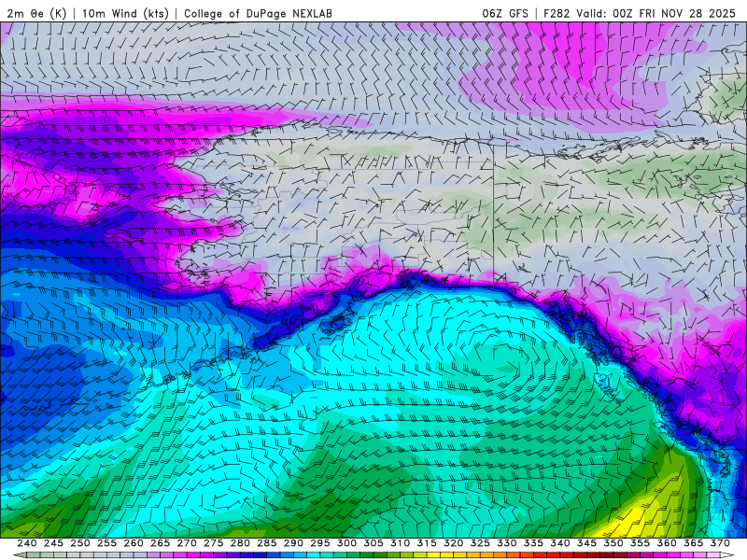Select the "College of DuPage NEXLAB" text
747x560 pixels.
point(258,13)
